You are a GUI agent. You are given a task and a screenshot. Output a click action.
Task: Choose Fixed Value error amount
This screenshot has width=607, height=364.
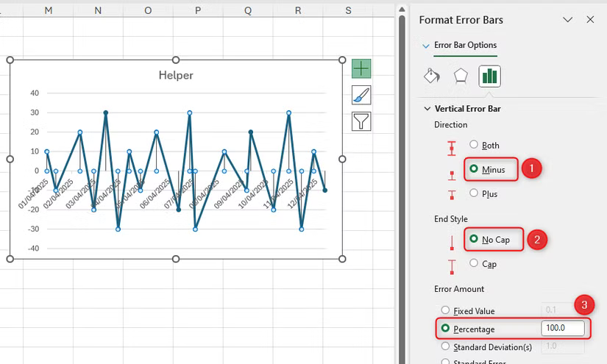445,310
